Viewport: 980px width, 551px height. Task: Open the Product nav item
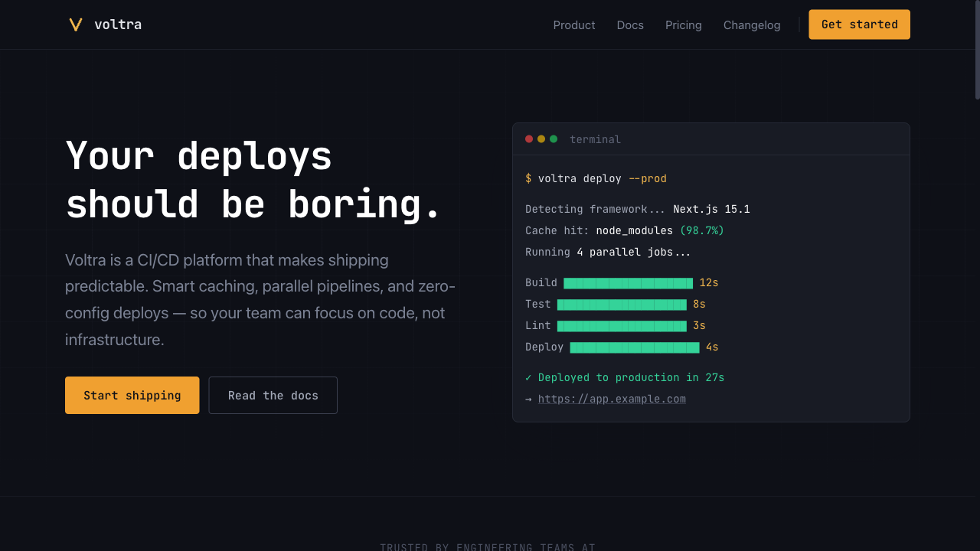coord(574,25)
